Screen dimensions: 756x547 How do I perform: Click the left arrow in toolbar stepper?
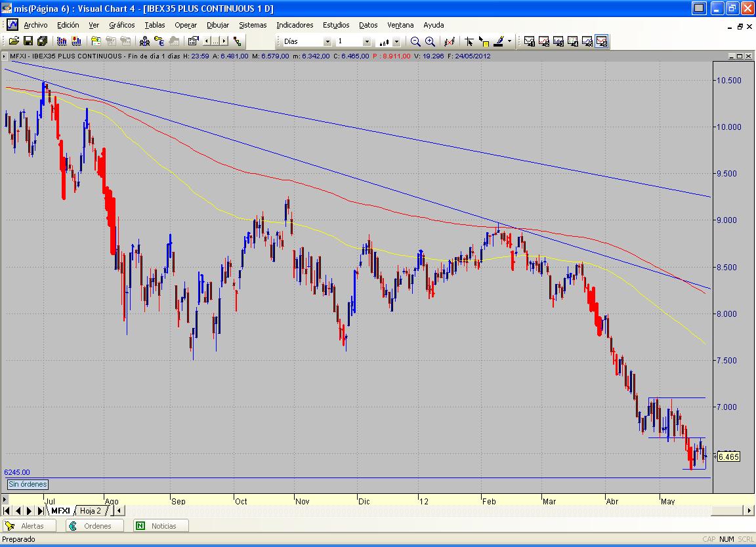(x=207, y=41)
